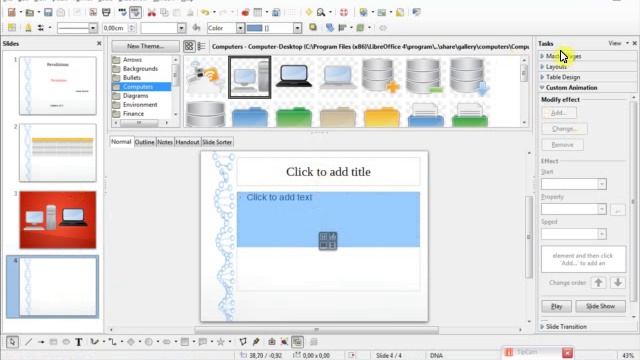
Task: Click the Points edit tool icon
Action: [243, 342]
